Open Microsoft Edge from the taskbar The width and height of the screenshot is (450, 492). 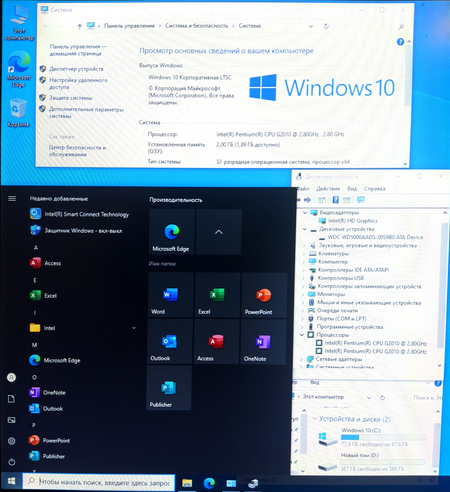point(209,483)
